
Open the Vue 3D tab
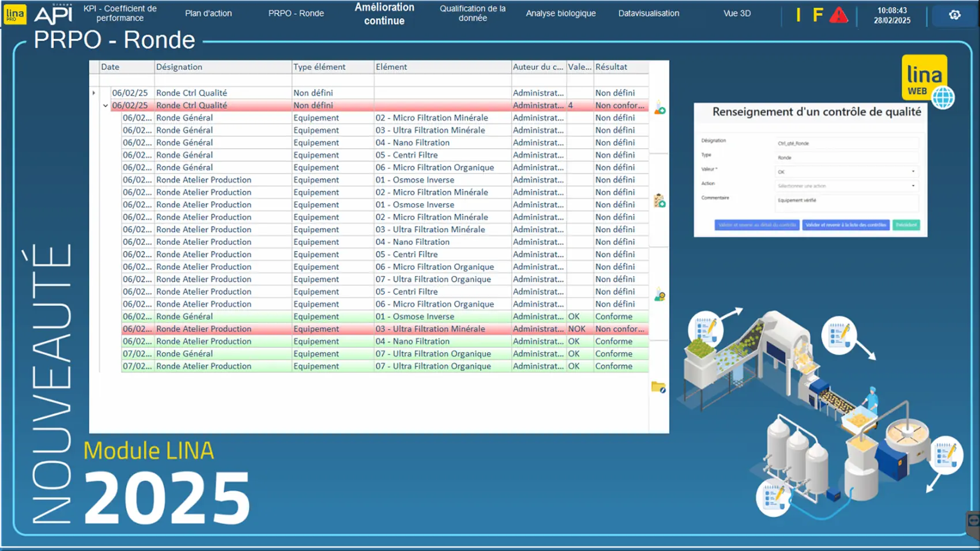point(737,13)
